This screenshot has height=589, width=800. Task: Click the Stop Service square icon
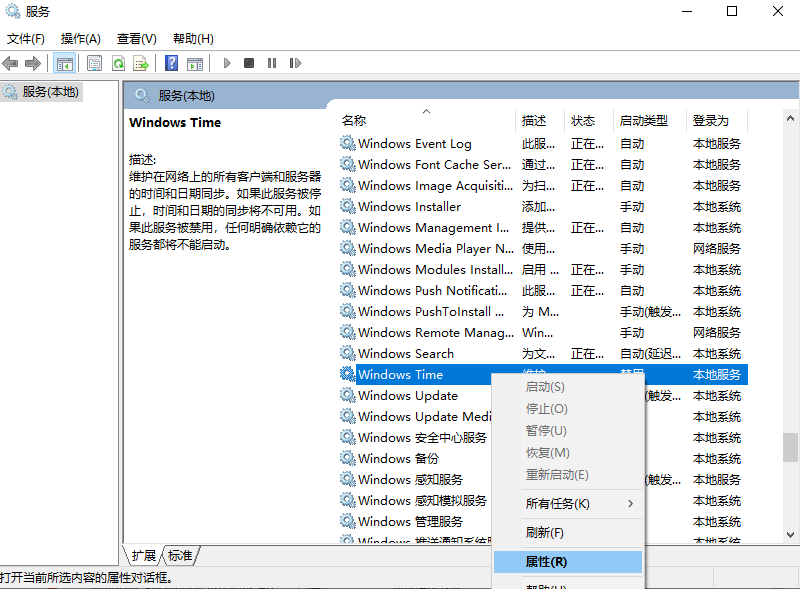coord(248,62)
